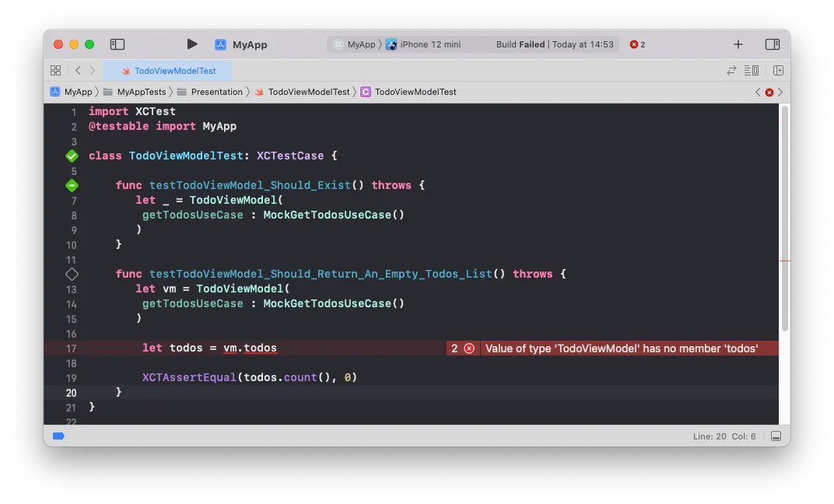Click testTodoViewModel_Should_Exist function name
The height and width of the screenshot is (504, 834).
click(x=250, y=186)
